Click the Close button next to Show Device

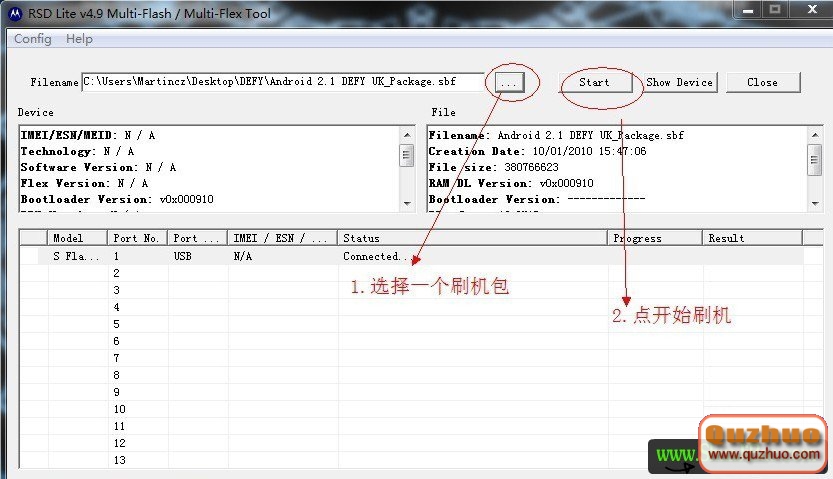pos(763,82)
